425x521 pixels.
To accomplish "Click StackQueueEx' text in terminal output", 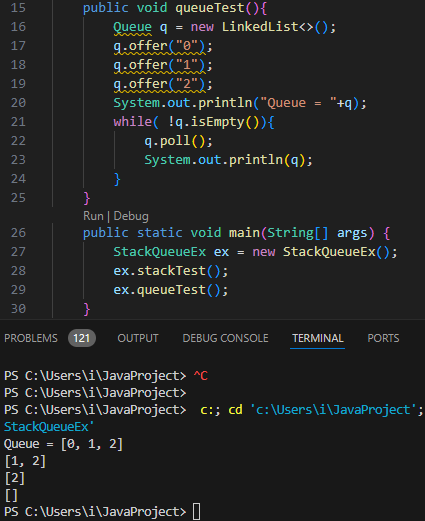I will pos(49,427).
